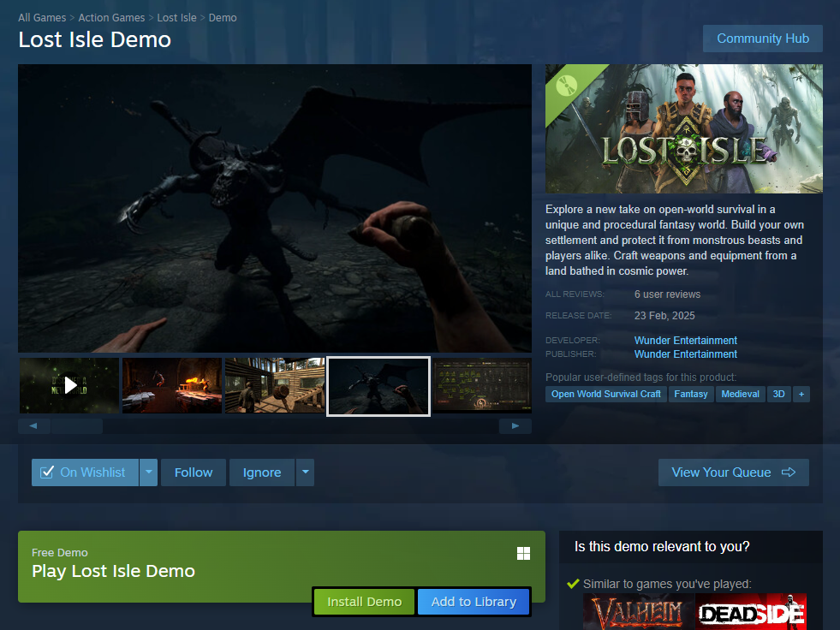Click the Is this demo relevant heading
840x630 pixels.
pyautogui.click(x=662, y=546)
